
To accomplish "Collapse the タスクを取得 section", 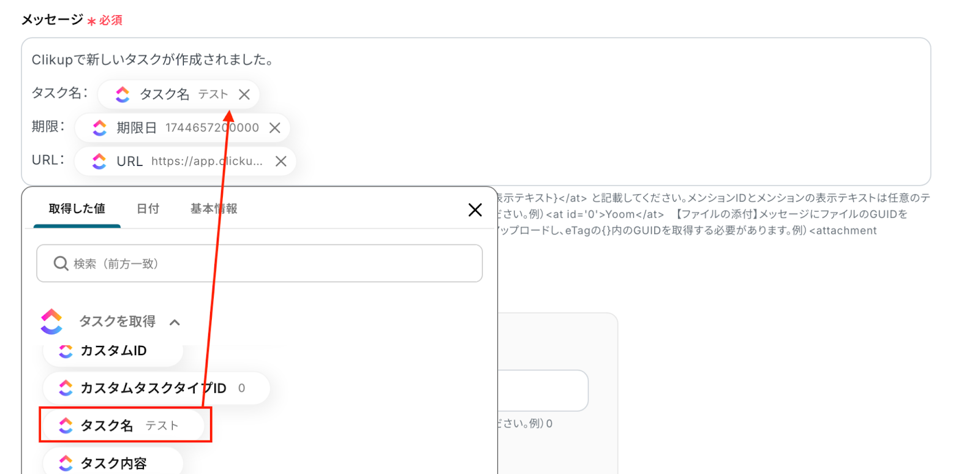I will (175, 322).
